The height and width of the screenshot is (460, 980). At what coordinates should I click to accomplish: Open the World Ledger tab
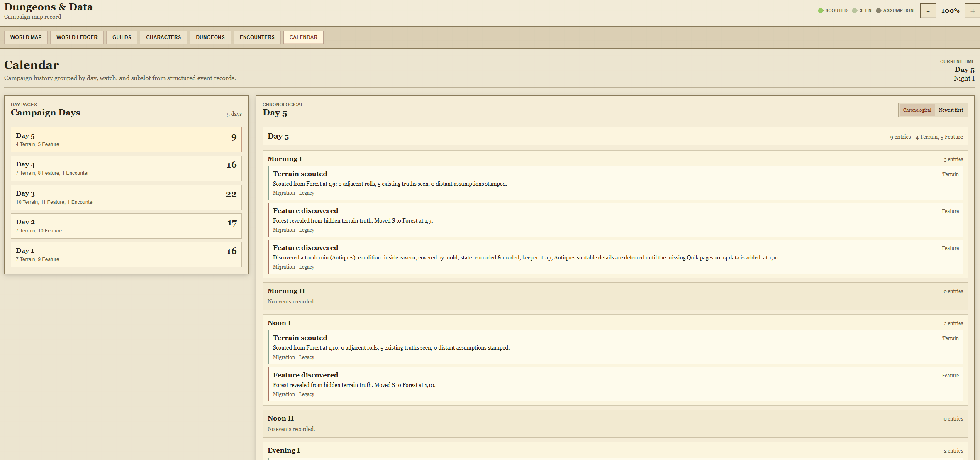coord(77,37)
